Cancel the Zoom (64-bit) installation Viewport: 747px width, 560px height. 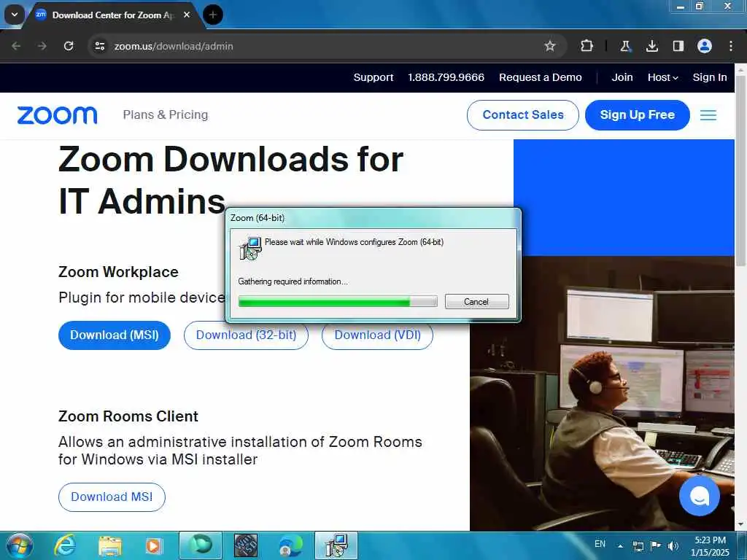pos(477,301)
